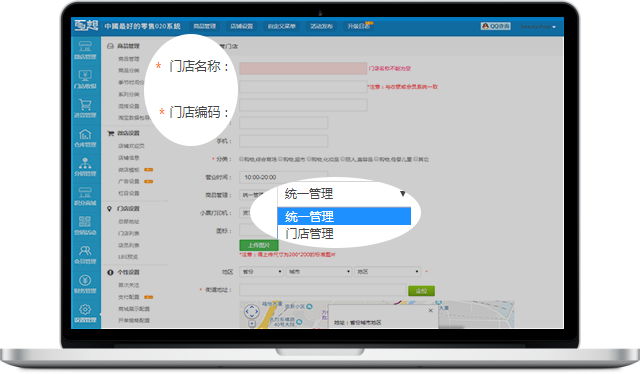640x374 pixels.
Task: Open the 省份 province dropdown
Action: (261, 272)
